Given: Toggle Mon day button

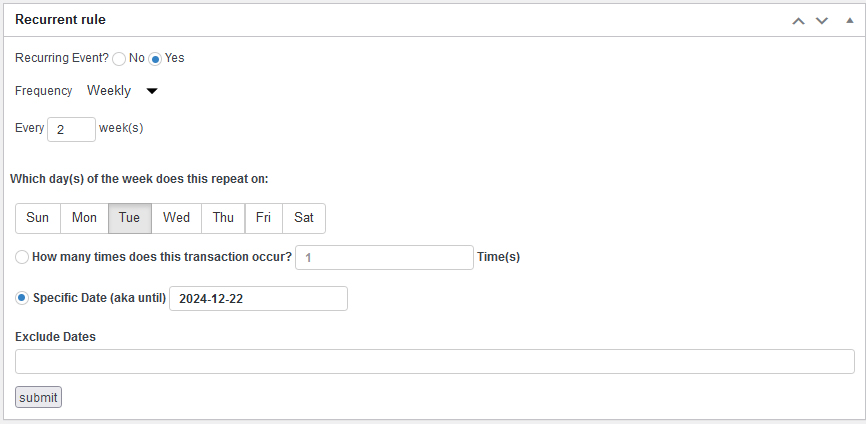Looking at the screenshot, I should (84, 218).
